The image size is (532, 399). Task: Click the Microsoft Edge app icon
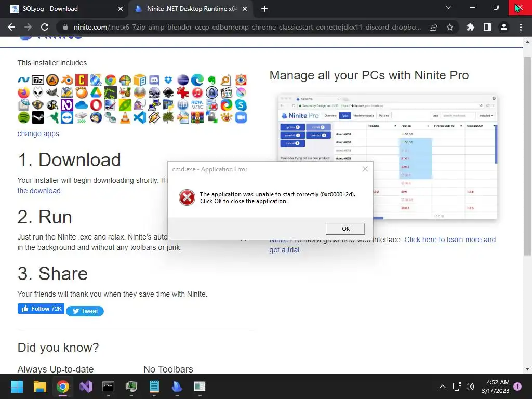197,80
